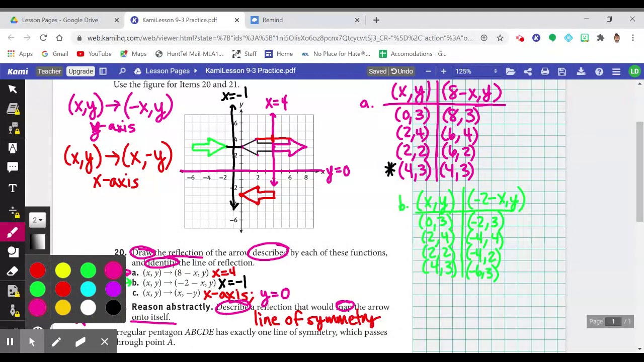The width and height of the screenshot is (644, 362).
Task: Share the document
Action: pyautogui.click(x=528, y=71)
